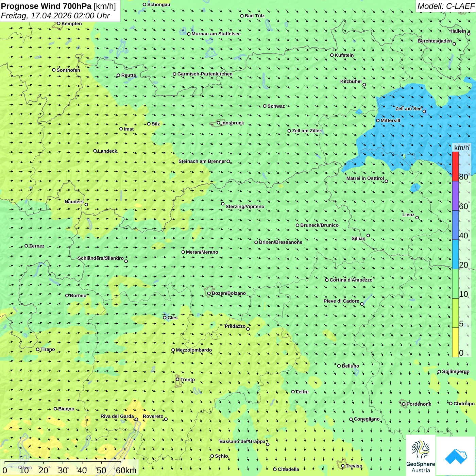Screen dimensions: 476x476
Task: Click the Zernez location marker
Action: [x=26, y=246]
